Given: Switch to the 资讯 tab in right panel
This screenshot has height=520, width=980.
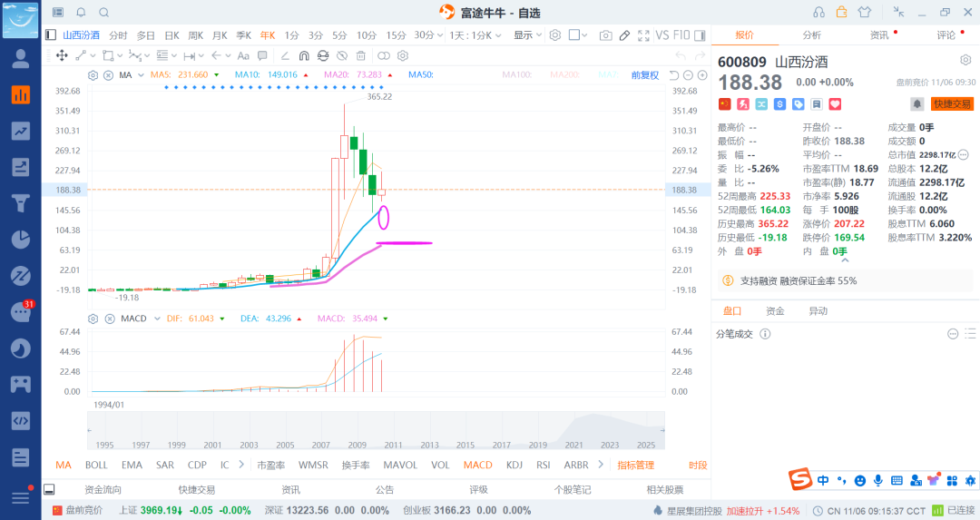Looking at the screenshot, I should [x=878, y=35].
